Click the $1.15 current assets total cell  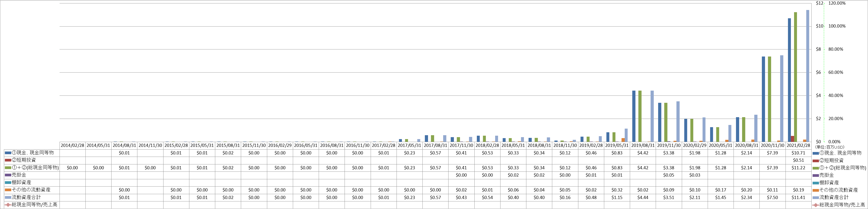617,197
